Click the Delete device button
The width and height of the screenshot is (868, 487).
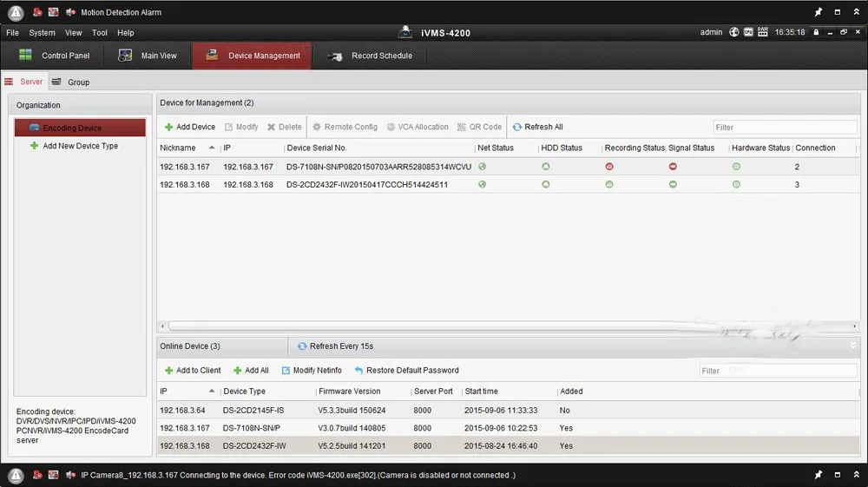(285, 127)
